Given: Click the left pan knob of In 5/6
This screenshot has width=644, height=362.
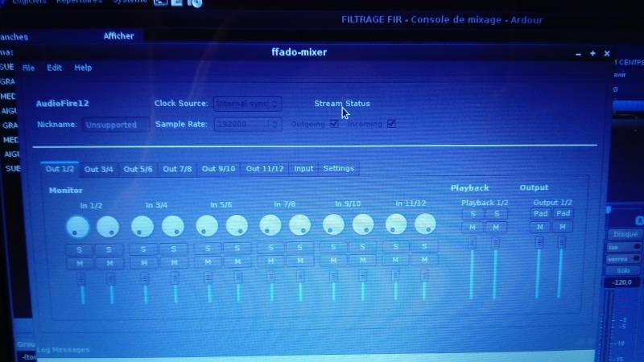Looking at the screenshot, I should pyautogui.click(x=207, y=226).
